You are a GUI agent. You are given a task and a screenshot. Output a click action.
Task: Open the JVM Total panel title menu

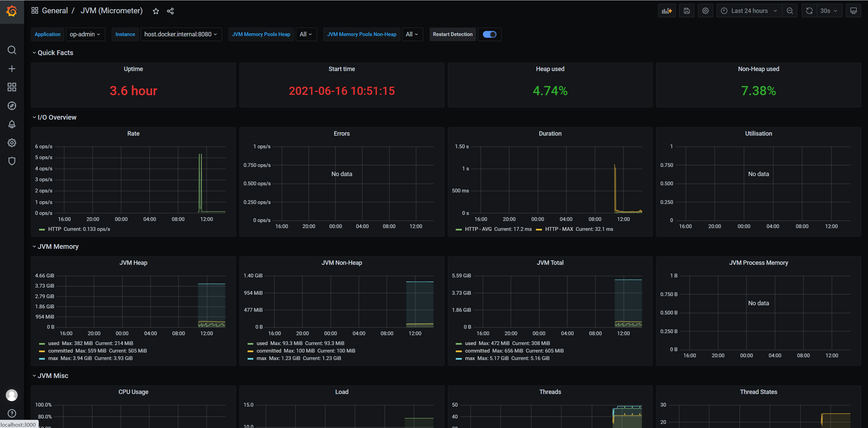tap(550, 263)
